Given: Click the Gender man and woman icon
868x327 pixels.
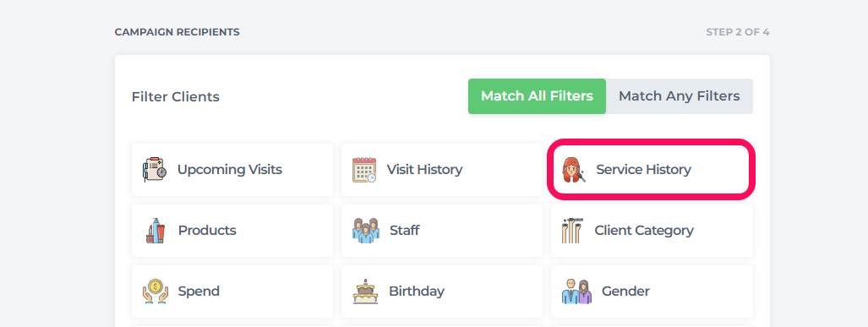Looking at the screenshot, I should [576, 291].
